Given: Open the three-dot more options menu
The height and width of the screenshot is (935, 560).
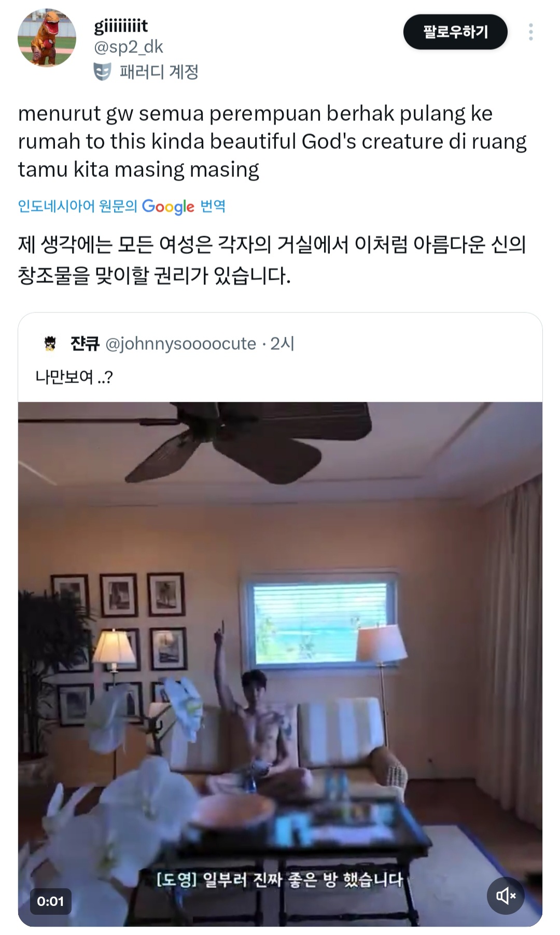Looking at the screenshot, I should coord(530,32).
